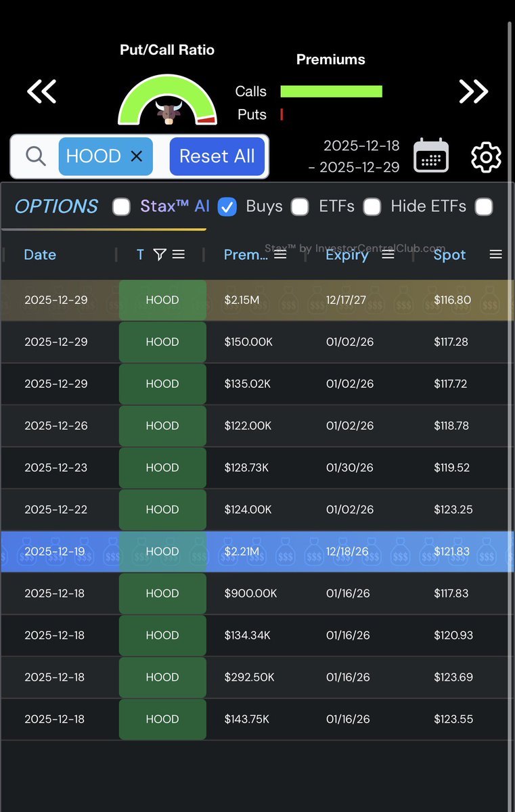Open the Expiry column menu icon
Viewport: 515px width, 812px height.
click(x=388, y=254)
